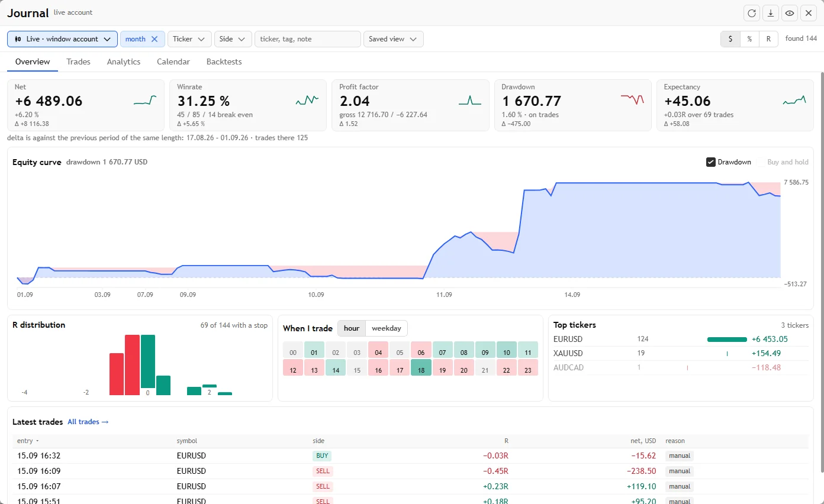
Task: Click AUDCAD in Top tickers
Action: 568,367
